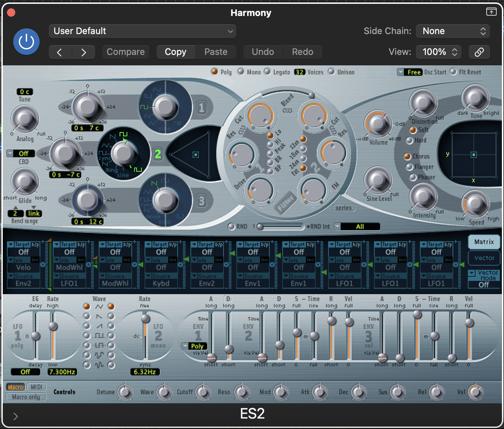Click the filter link symbol between envelope 2 sliders

[x=306, y=336]
